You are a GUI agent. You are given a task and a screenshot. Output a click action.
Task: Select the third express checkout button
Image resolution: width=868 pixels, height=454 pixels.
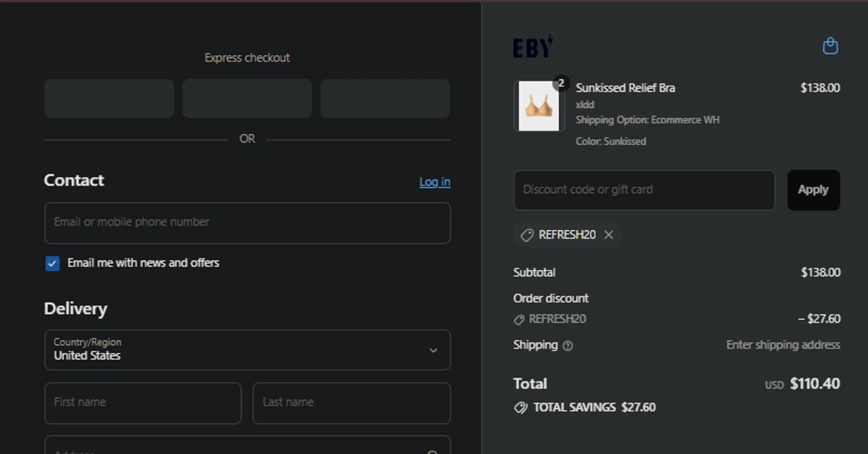(x=385, y=98)
